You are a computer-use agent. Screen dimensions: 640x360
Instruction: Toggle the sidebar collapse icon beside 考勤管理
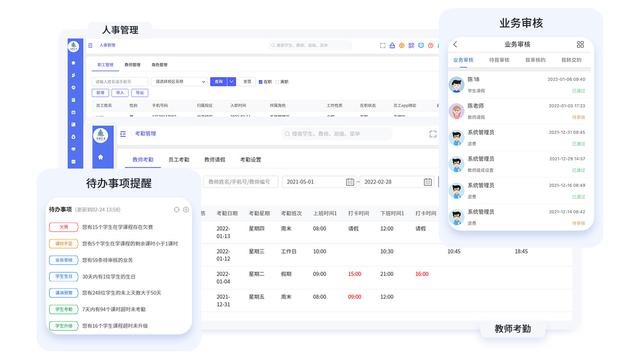123,133
